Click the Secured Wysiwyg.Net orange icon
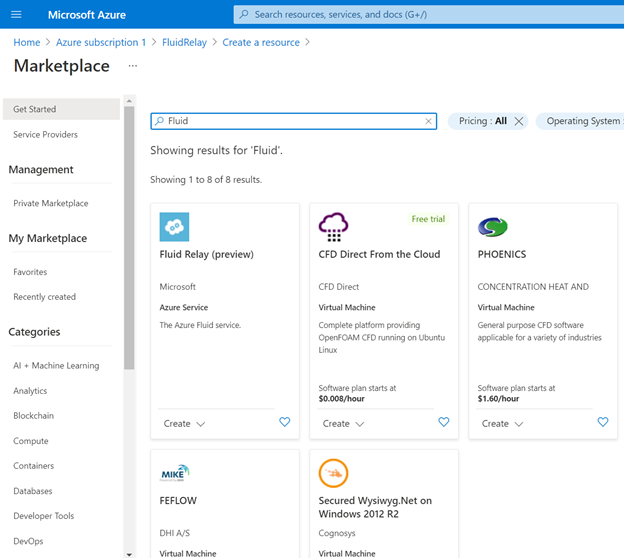This screenshot has width=624, height=558. (333, 473)
